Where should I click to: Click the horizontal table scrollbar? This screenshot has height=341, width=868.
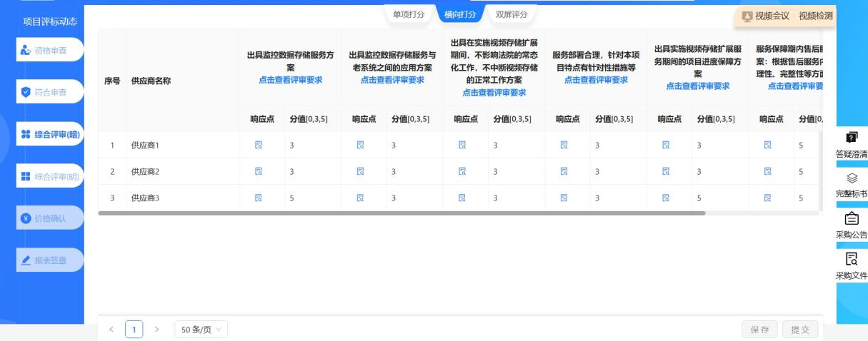401,213
